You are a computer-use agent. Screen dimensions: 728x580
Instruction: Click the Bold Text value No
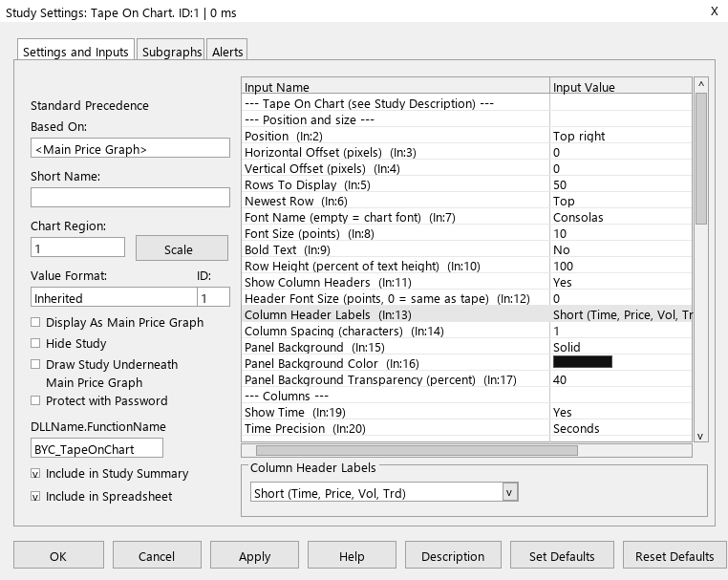pos(562,249)
